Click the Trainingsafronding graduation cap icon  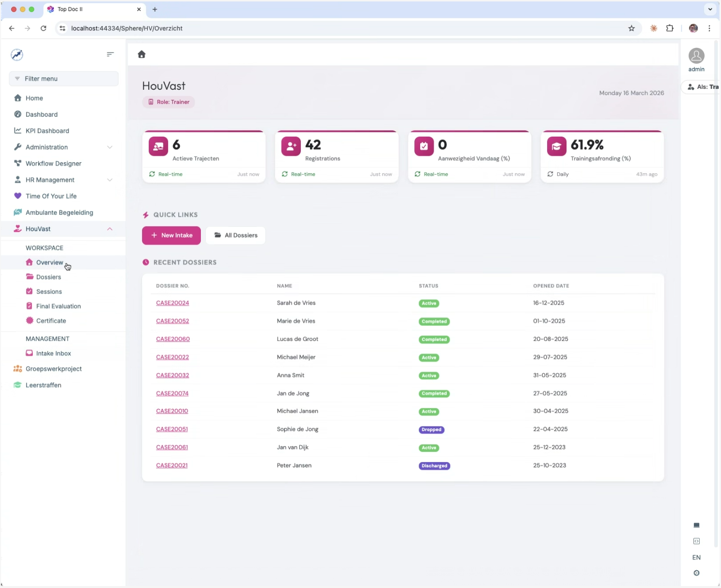(x=556, y=147)
